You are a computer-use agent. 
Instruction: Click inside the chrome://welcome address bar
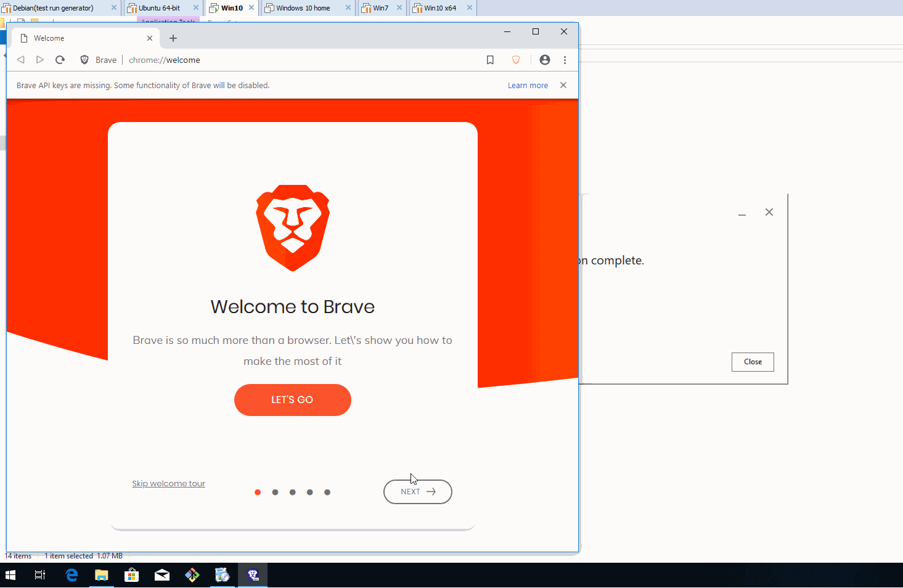pos(164,59)
